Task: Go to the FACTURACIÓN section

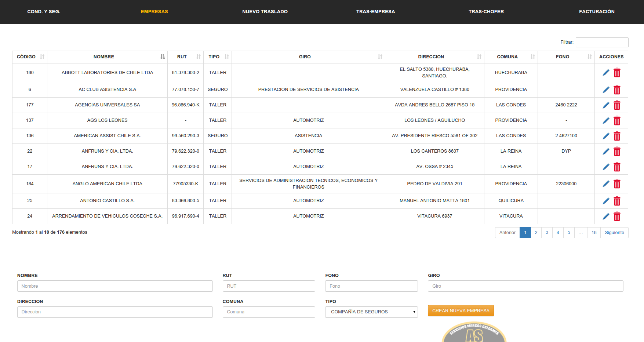Action: click(x=597, y=12)
